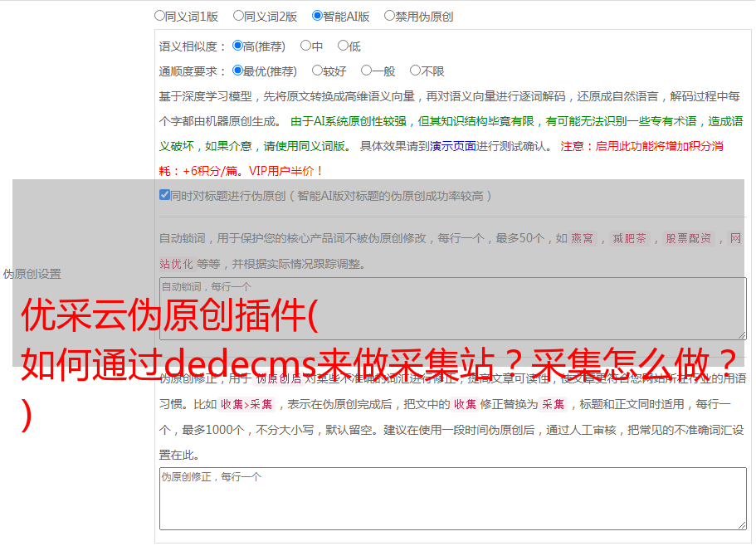Open the 演示页面 link

point(452,146)
